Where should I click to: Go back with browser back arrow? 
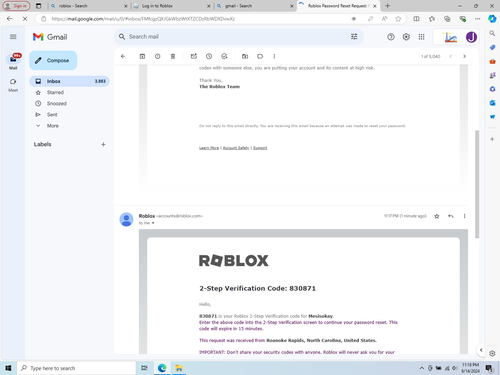(10, 19)
